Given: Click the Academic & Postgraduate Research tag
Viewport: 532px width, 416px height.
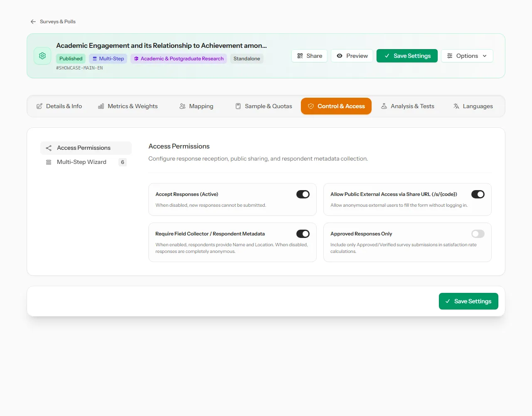Looking at the screenshot, I should (x=179, y=59).
